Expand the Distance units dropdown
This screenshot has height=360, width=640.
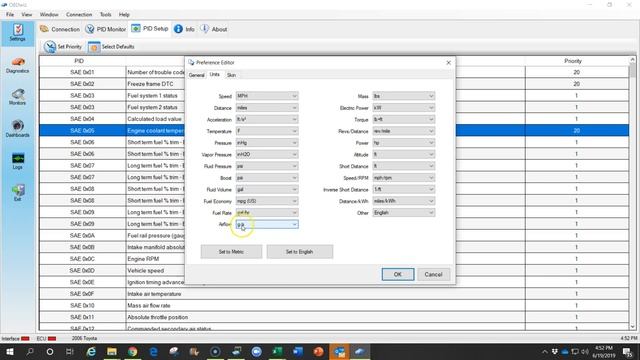(x=267, y=108)
